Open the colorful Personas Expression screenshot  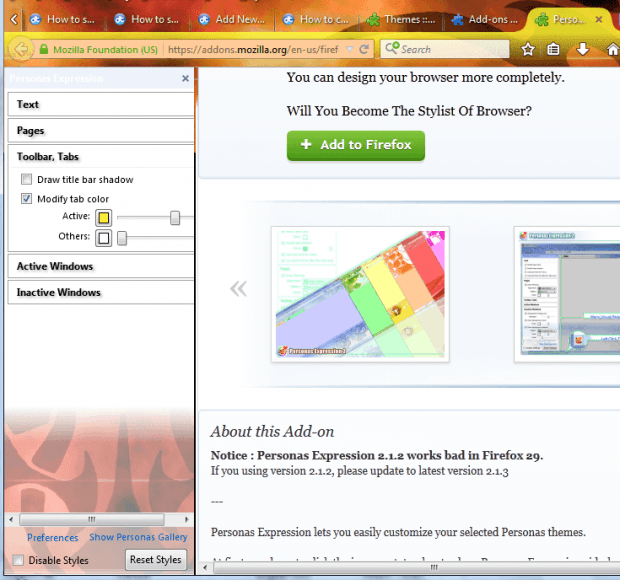360,294
